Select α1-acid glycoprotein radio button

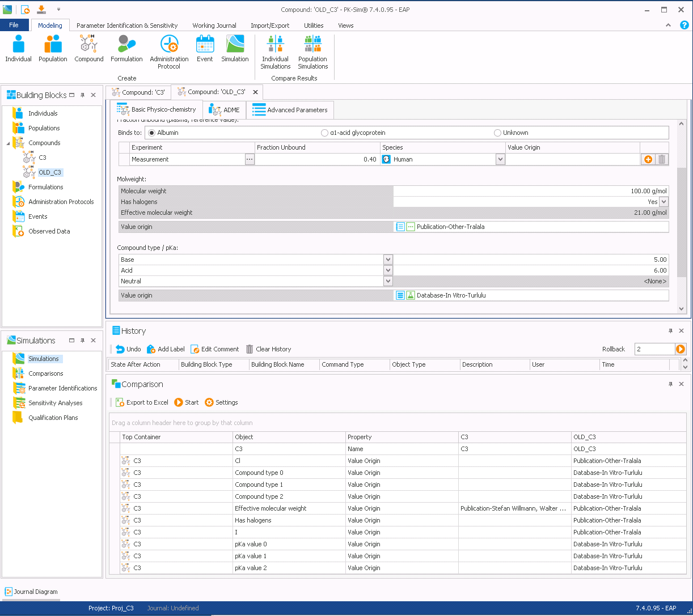tap(324, 133)
